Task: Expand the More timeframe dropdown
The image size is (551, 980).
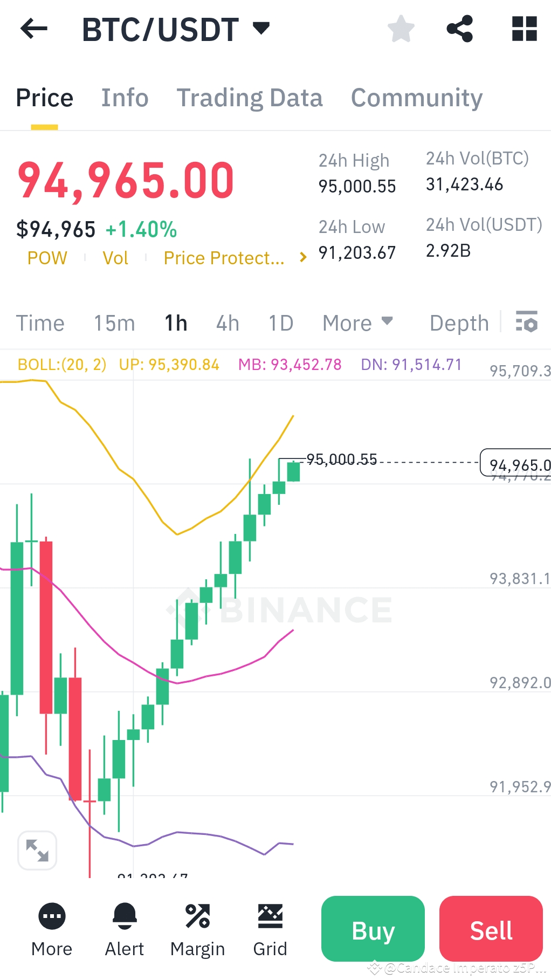Action: click(x=357, y=323)
